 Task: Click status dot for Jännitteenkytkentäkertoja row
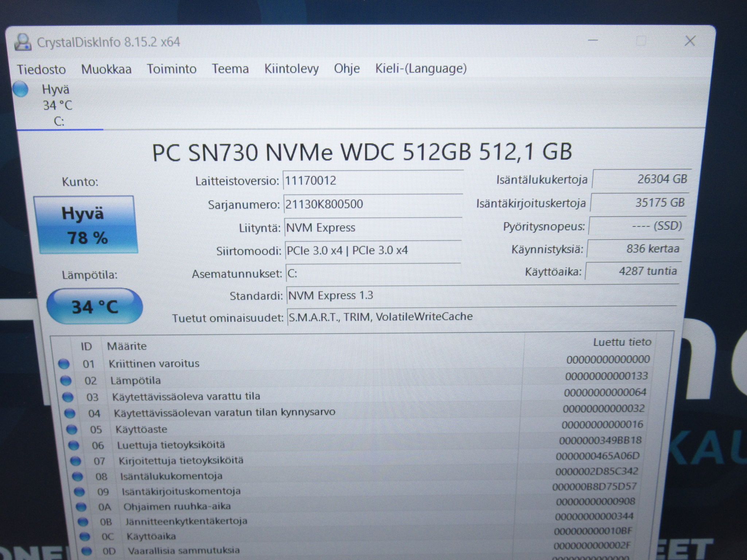click(83, 522)
